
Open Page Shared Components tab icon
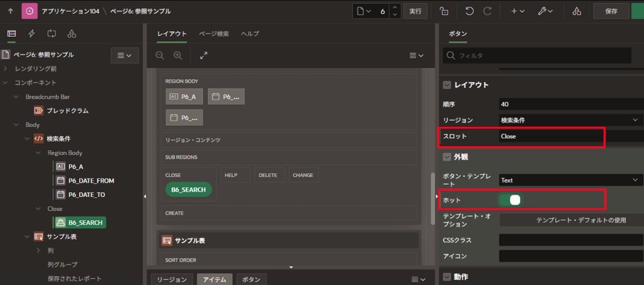tap(72, 34)
